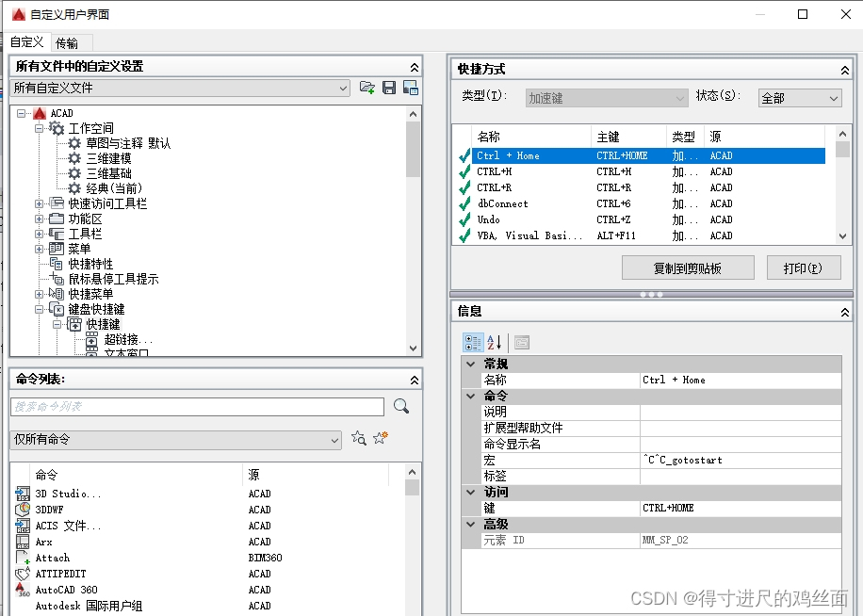The image size is (863, 616).
Task: Select the 草图与注释 默认 workspace item
Action: point(128,143)
